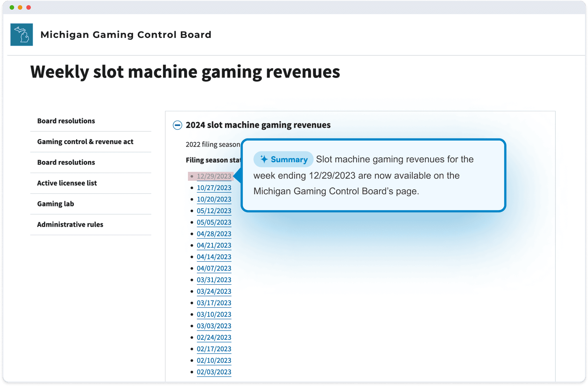Viewport: 588px width, 386px height.
Task: Follow the 03/17/2023 link
Action: 214,303
